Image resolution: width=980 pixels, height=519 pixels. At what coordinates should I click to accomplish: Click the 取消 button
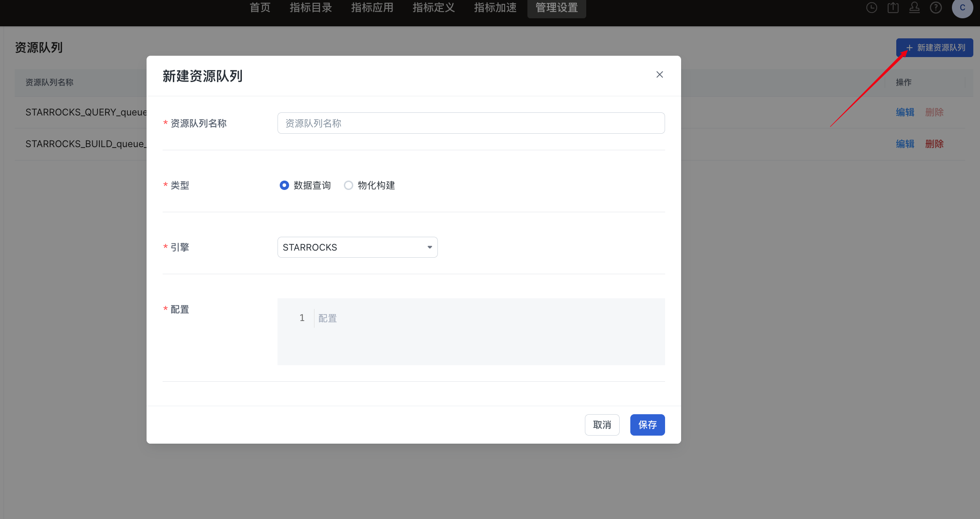[602, 424]
